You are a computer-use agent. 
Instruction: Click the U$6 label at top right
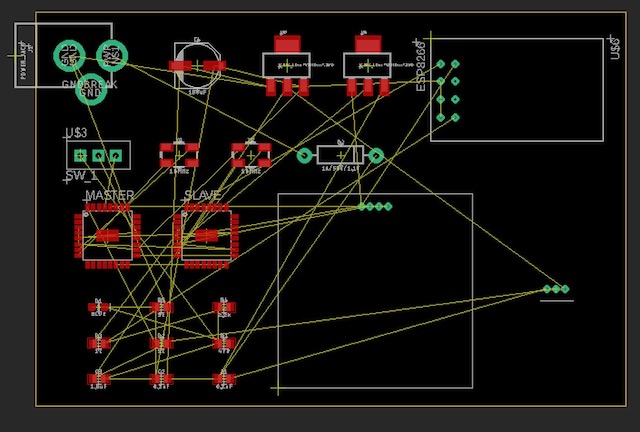[616, 48]
